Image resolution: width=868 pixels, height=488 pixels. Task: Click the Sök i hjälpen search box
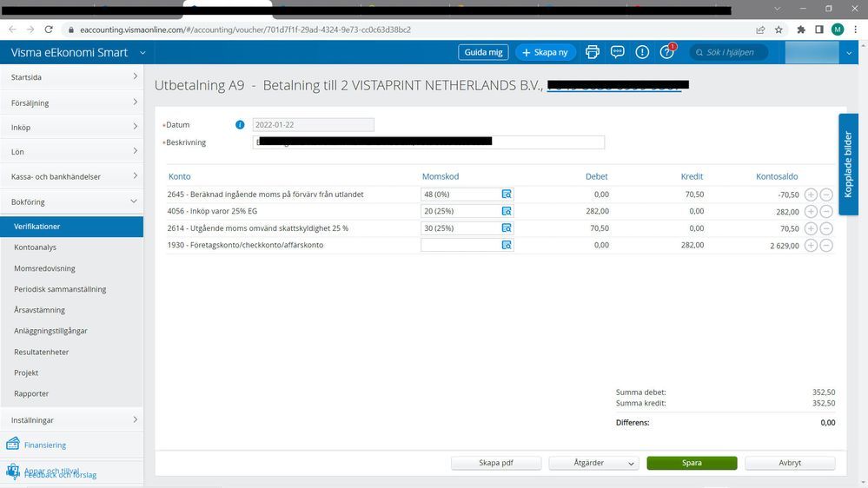(728, 52)
